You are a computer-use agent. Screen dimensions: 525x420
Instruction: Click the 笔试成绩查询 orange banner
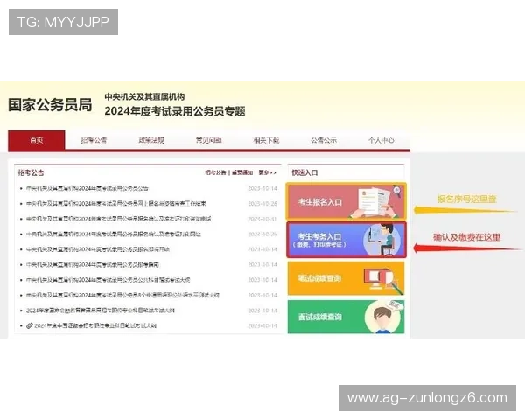346,278
